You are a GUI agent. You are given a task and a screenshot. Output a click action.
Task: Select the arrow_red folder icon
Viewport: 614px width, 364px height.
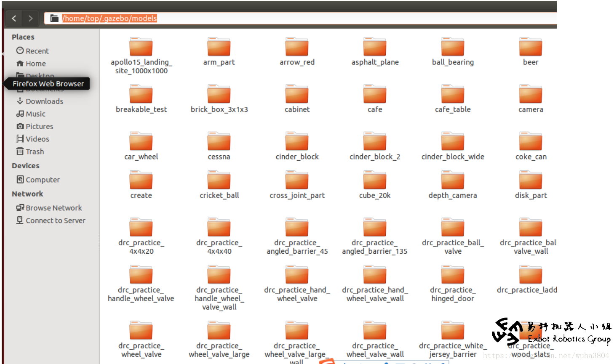pos(297,46)
